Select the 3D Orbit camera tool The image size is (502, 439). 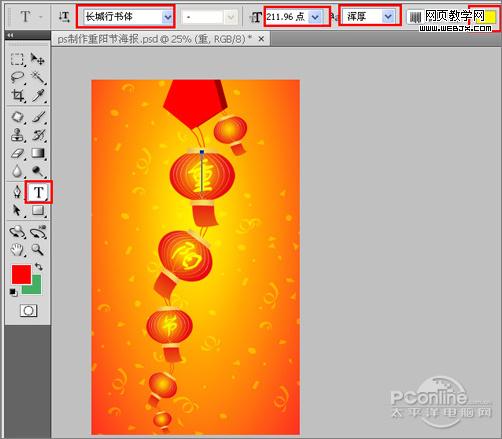(x=38, y=232)
